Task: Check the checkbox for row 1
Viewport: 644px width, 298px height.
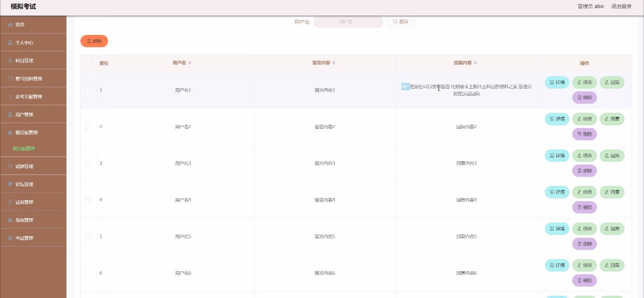Action: (88, 90)
